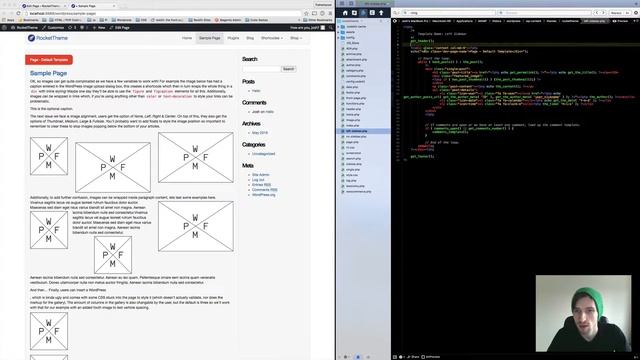Expand the config folder in Coda sidebar
The image size is (640, 360).
coord(338,38)
